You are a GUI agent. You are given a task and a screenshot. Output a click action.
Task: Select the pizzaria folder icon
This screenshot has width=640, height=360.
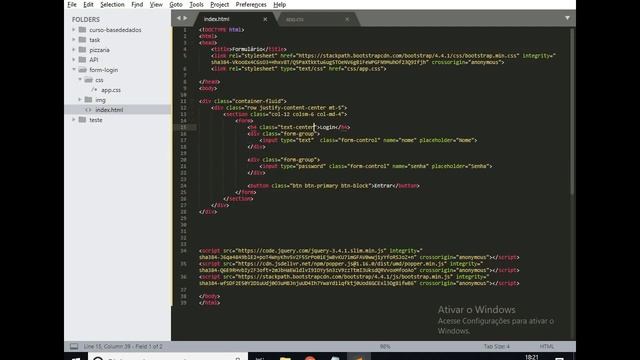pyautogui.click(x=82, y=50)
